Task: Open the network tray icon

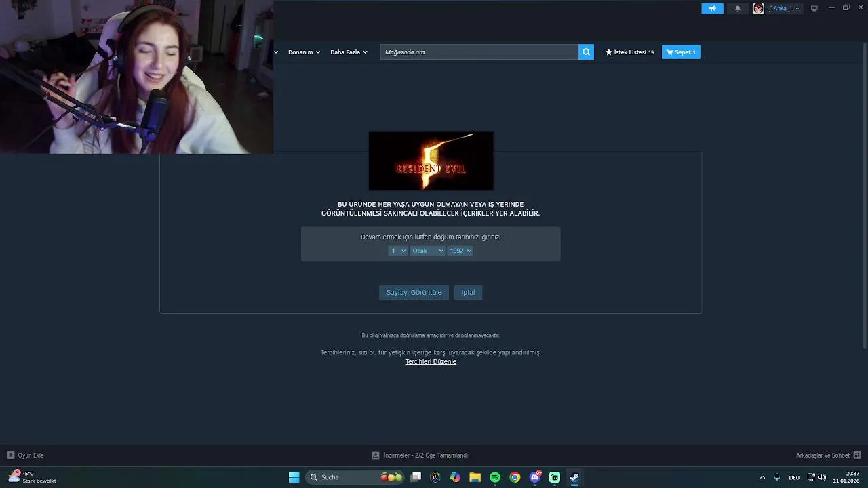Action: point(811,477)
